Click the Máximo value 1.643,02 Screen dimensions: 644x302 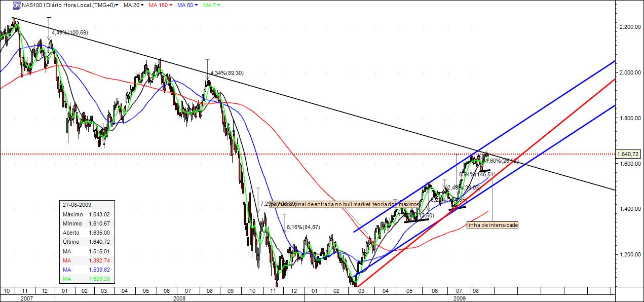tap(99, 214)
